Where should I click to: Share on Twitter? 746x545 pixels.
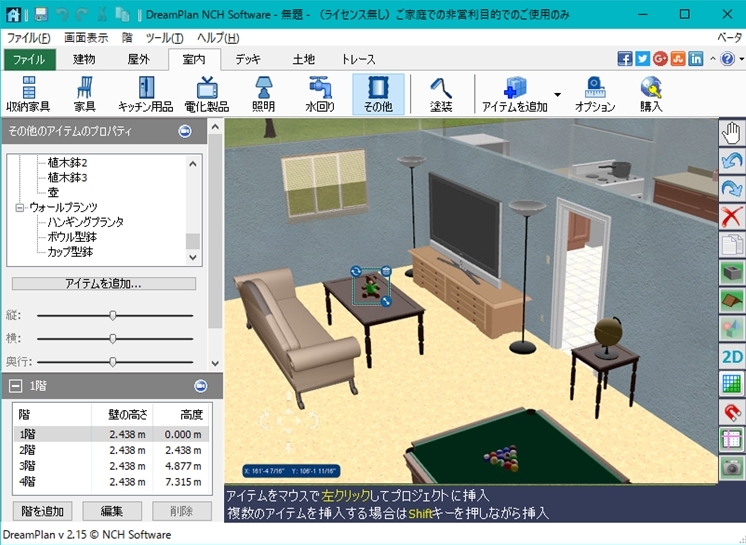tap(642, 59)
